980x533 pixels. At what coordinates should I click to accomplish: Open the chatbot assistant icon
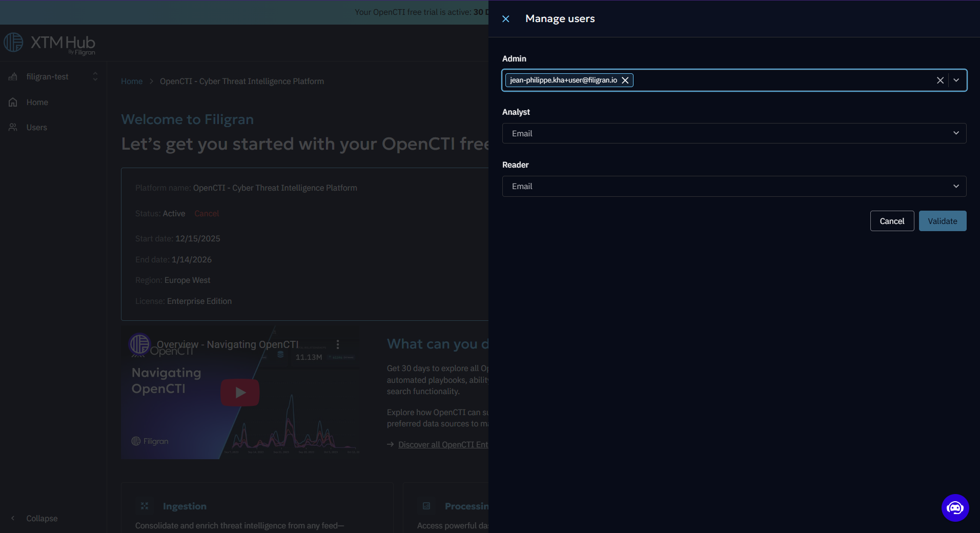[x=955, y=508]
